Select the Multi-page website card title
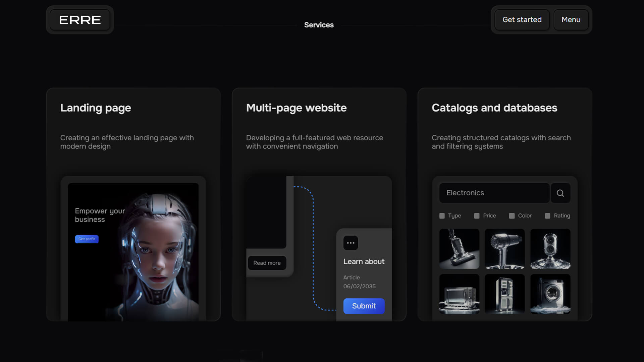This screenshot has height=362, width=644. 296,108
